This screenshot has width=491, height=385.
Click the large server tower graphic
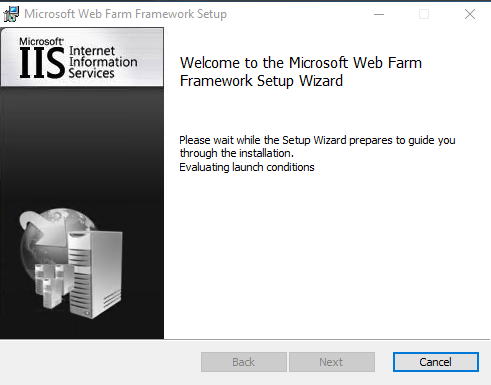pos(96,274)
